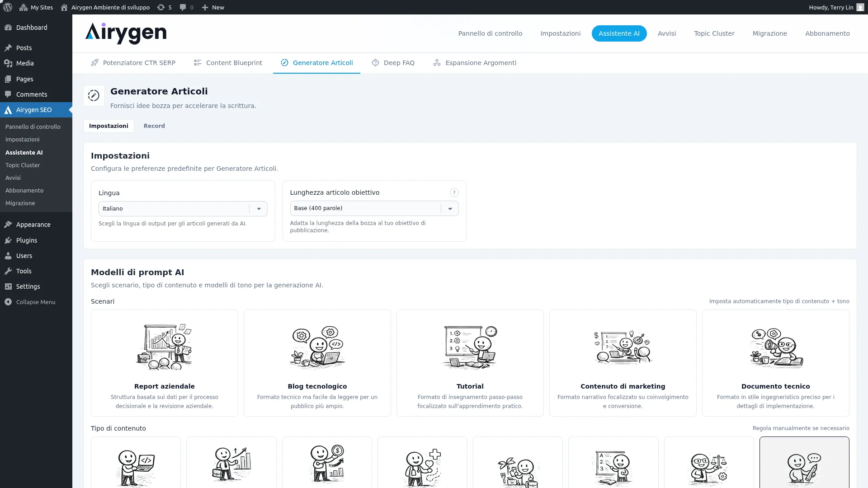Switch to the Record sub-tab
The width and height of the screenshot is (868, 488).
tap(154, 126)
